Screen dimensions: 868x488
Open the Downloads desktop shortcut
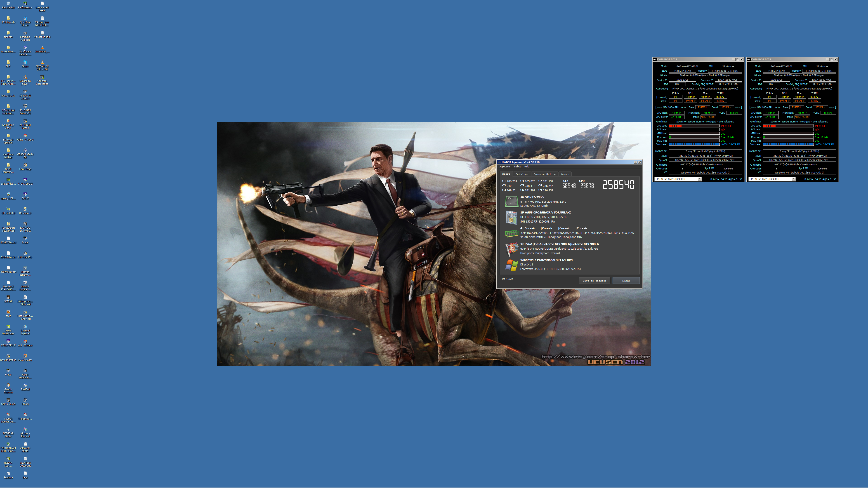[x=25, y=211]
